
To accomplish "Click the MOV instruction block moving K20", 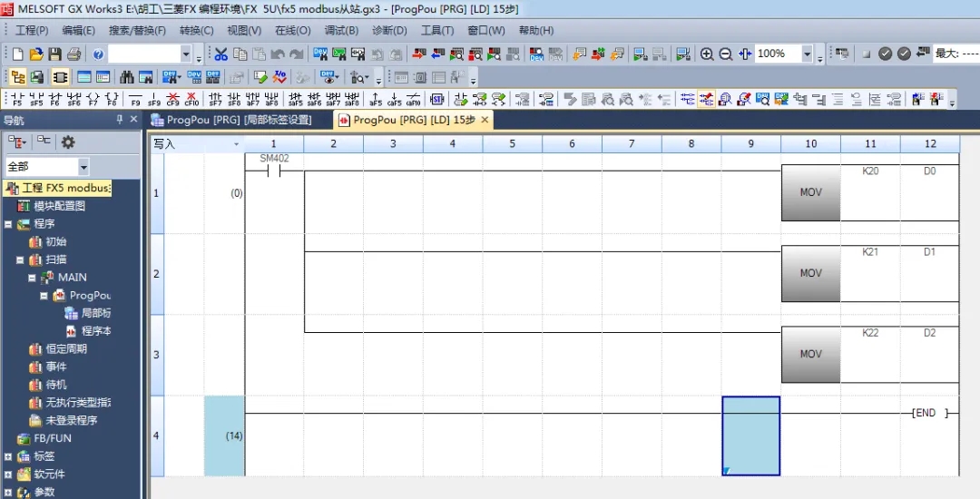I will (x=810, y=193).
